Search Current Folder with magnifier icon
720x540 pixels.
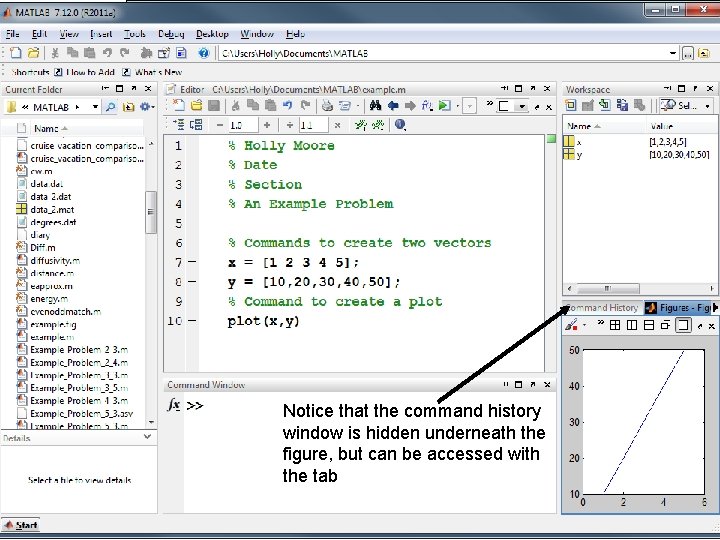click(x=111, y=107)
